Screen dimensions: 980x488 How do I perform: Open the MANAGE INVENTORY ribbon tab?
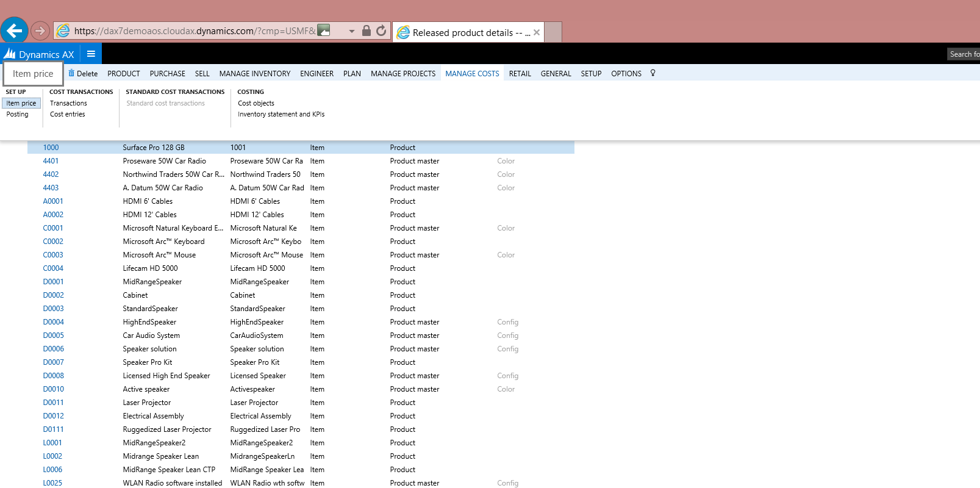(254, 74)
